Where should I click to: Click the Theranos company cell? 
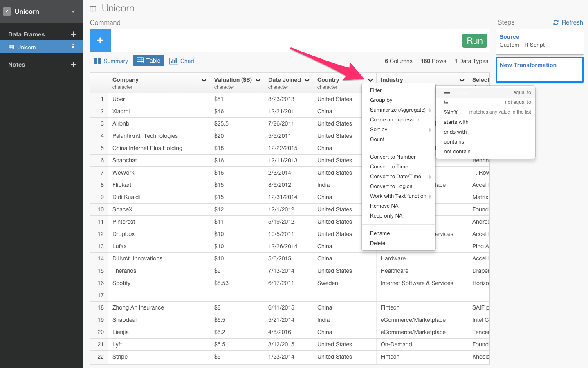(159, 271)
